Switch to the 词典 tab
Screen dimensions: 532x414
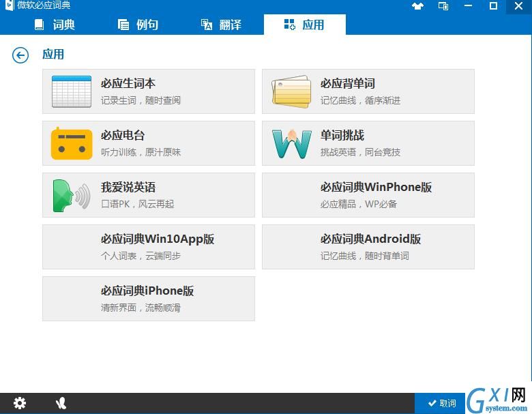55,25
